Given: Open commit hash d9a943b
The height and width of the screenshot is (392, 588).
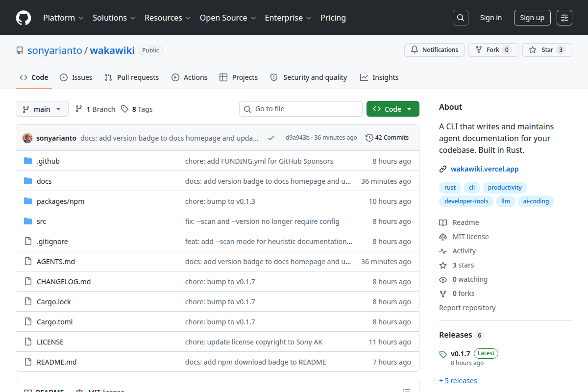Looking at the screenshot, I should (x=297, y=138).
